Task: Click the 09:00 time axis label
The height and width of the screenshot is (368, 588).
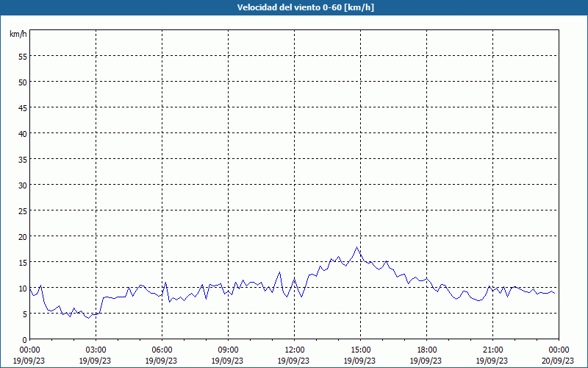Action: pos(228,350)
